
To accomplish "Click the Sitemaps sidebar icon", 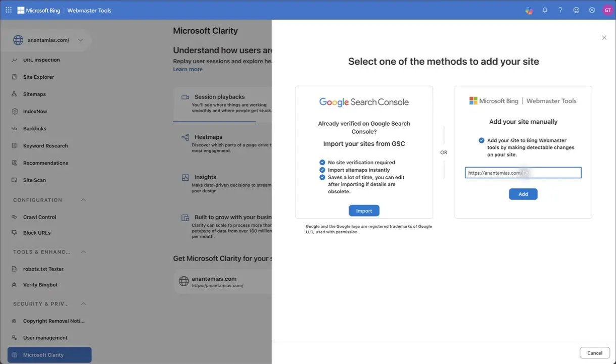I will click(14, 94).
